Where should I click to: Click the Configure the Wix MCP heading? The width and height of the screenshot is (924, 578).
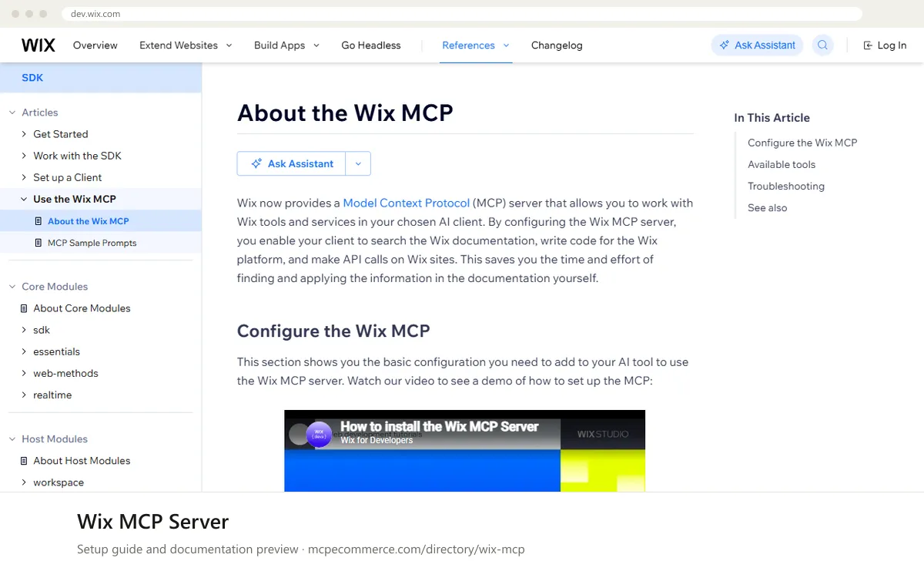click(333, 331)
